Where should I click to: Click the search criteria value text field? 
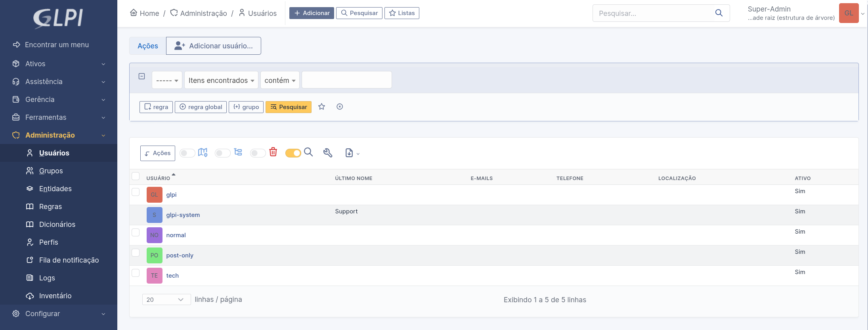click(x=346, y=80)
